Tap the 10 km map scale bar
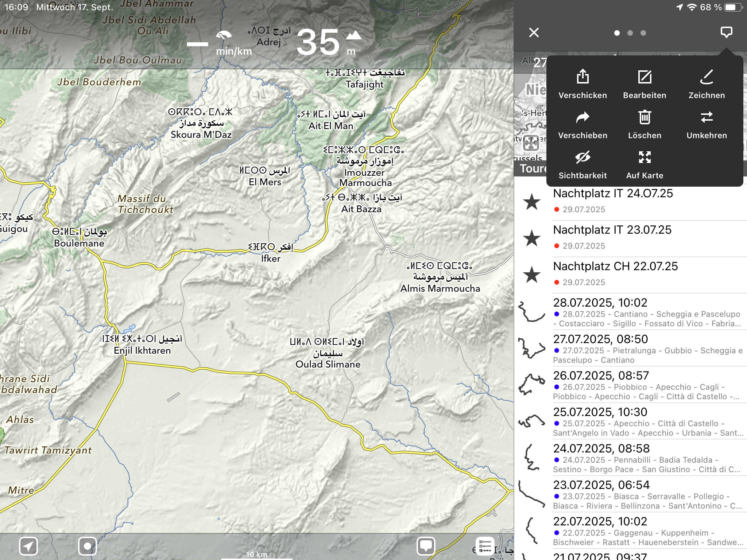 tap(256, 555)
